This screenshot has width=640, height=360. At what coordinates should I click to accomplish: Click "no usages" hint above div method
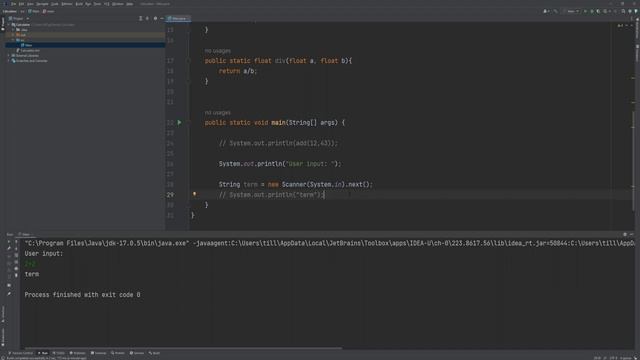tap(218, 51)
